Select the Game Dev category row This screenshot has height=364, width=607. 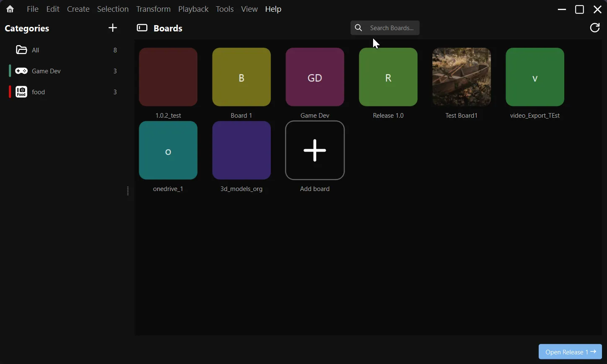[x=65, y=71]
